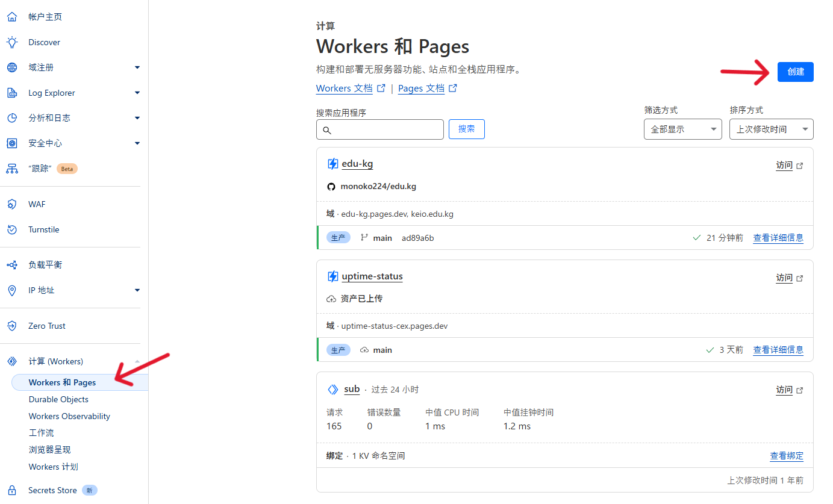Screen dimensions: 833x504
Task: Click the 资产已上传 cloud upload icon
Action: click(331, 299)
